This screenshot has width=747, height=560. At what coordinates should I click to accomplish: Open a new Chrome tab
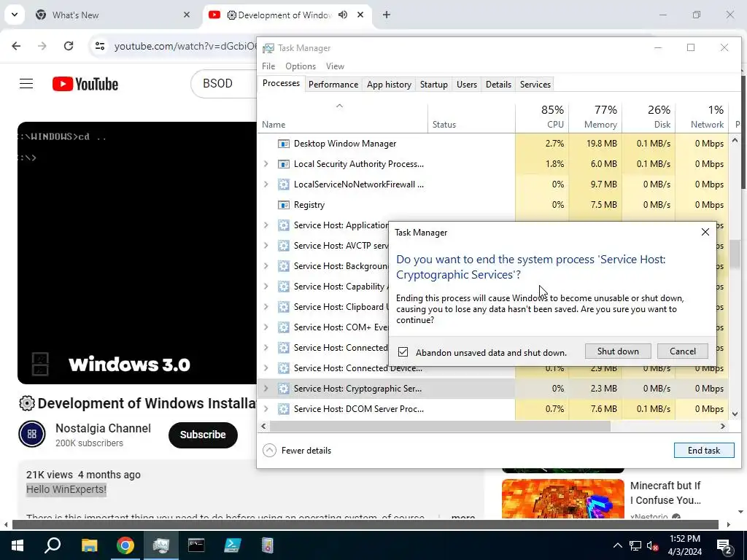[387, 15]
